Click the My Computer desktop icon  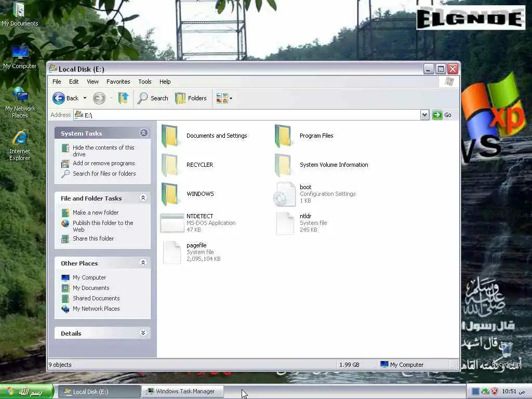point(20,56)
